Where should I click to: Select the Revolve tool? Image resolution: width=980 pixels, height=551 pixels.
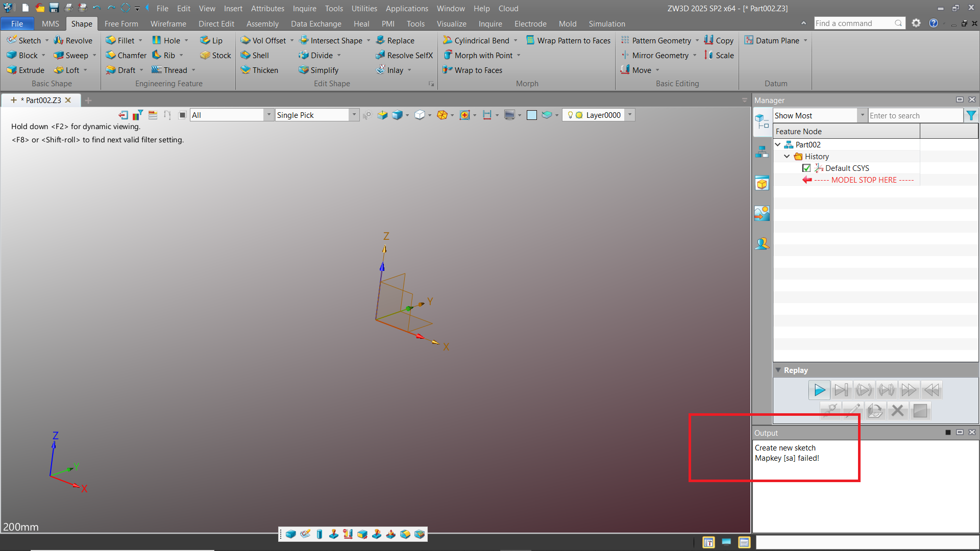(73, 40)
